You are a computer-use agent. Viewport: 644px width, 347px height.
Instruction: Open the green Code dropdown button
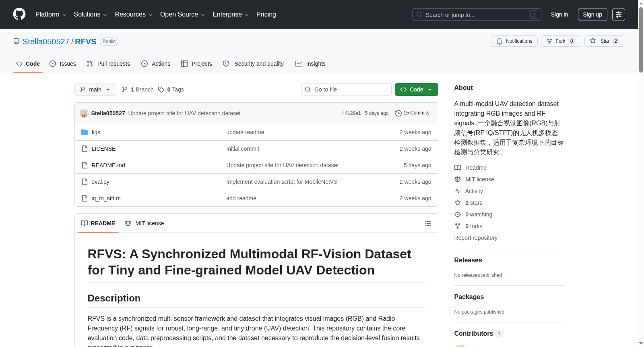pos(417,89)
